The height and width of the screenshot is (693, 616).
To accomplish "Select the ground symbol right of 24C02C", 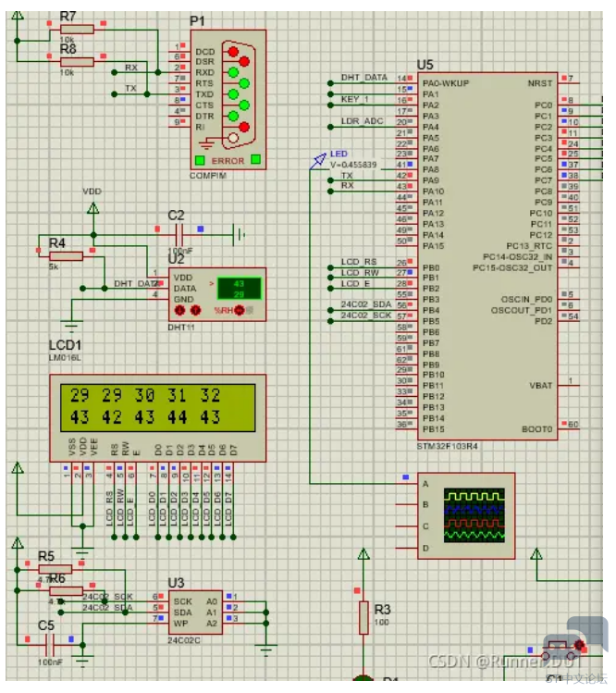I will (x=266, y=650).
